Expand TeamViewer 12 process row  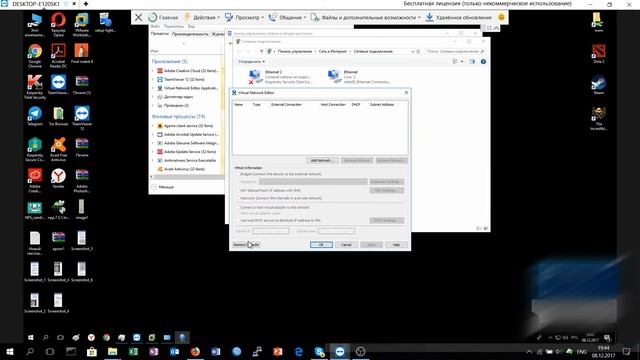pos(153,79)
